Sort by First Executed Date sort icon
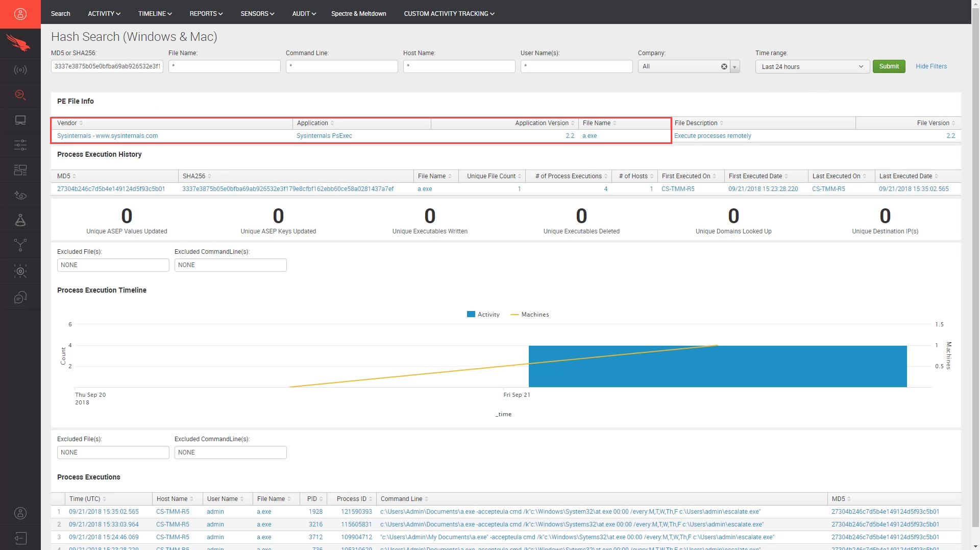Image resolution: width=980 pixels, height=550 pixels. click(786, 176)
